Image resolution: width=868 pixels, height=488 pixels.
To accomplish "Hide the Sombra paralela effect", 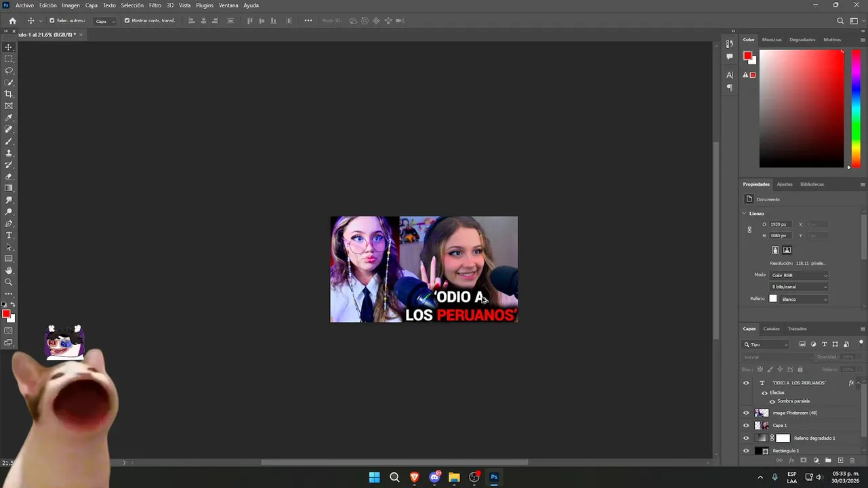I will click(772, 401).
